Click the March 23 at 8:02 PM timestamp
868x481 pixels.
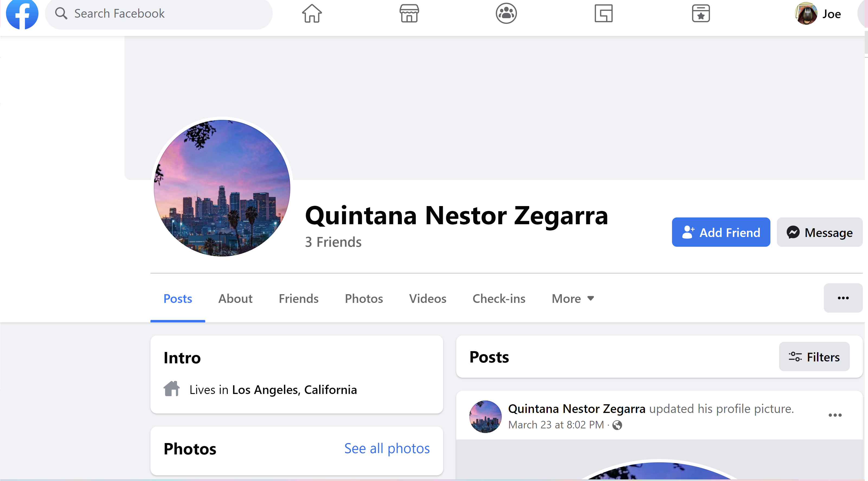click(556, 425)
